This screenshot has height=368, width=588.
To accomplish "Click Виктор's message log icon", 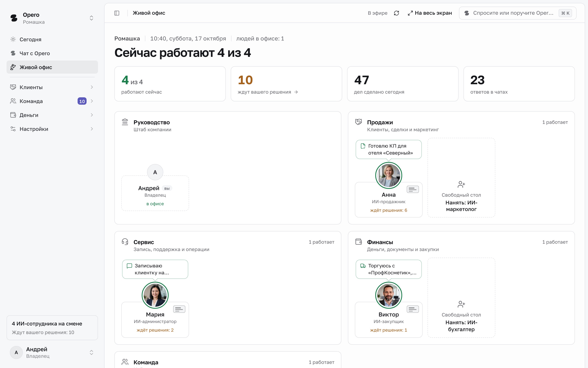I will [x=413, y=309].
